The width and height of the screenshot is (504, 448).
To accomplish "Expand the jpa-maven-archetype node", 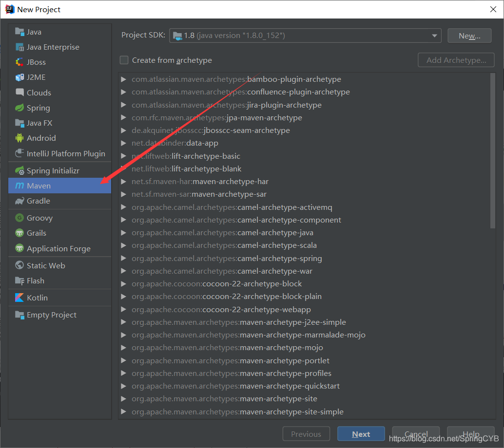I will 123,117.
